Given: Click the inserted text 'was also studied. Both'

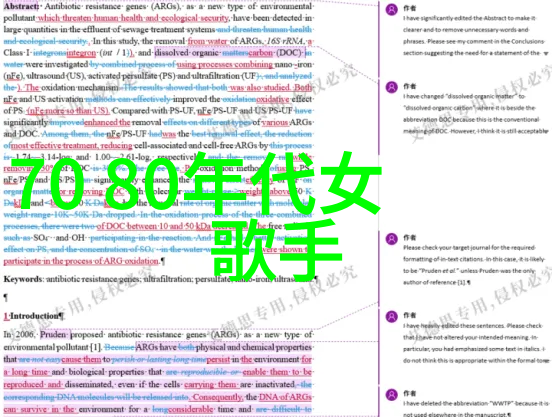Looking at the screenshot, I should pos(271,87).
